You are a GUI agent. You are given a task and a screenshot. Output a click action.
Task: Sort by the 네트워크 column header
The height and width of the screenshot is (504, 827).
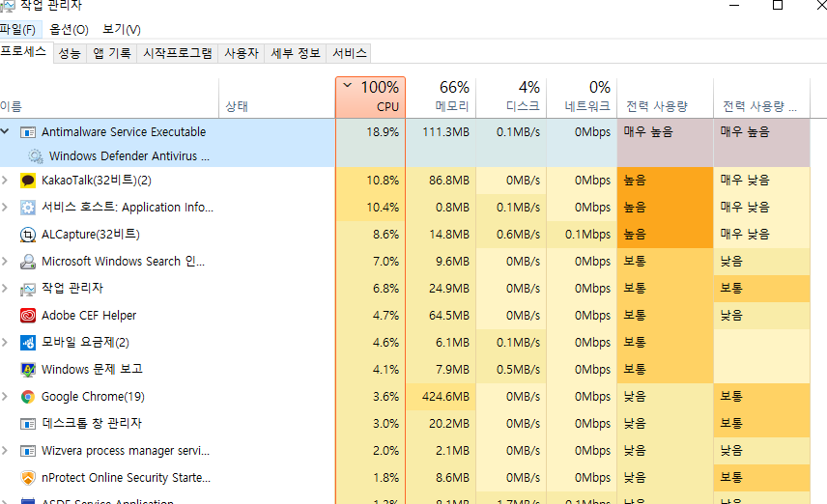point(582,98)
